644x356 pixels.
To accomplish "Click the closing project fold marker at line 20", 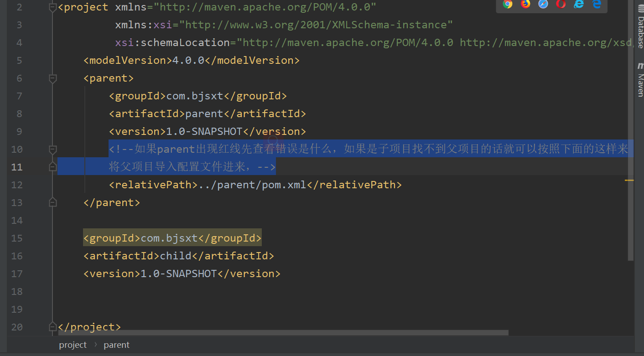I will (x=53, y=327).
